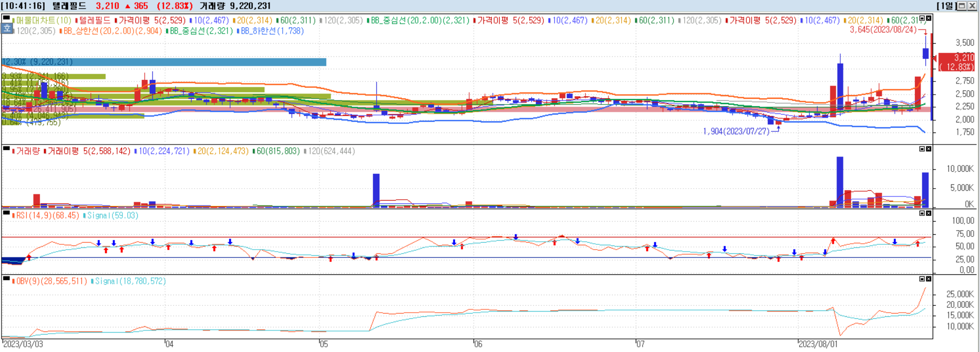This screenshot has width=980, height=352.
Task: Click the RSI pane black menu marker
Action: 6,213
